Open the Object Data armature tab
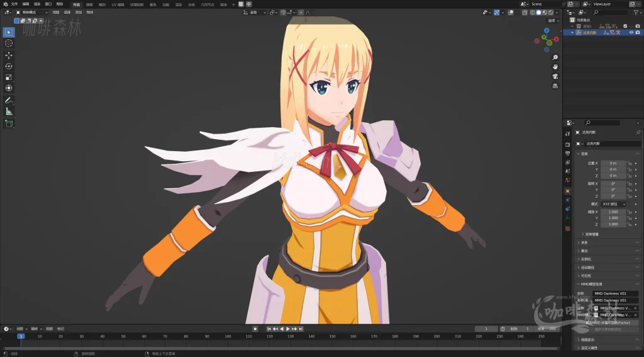644x357 pixels. point(568,218)
